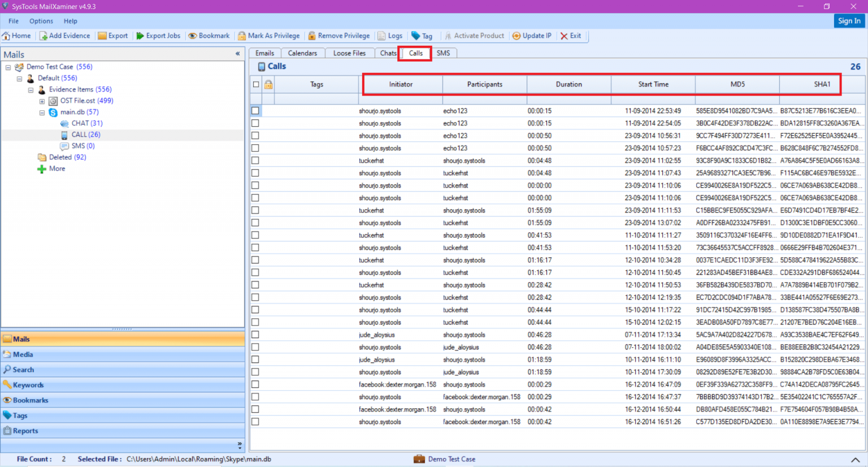Sort by the Duration column header
The width and height of the screenshot is (868, 467).
[x=569, y=84]
